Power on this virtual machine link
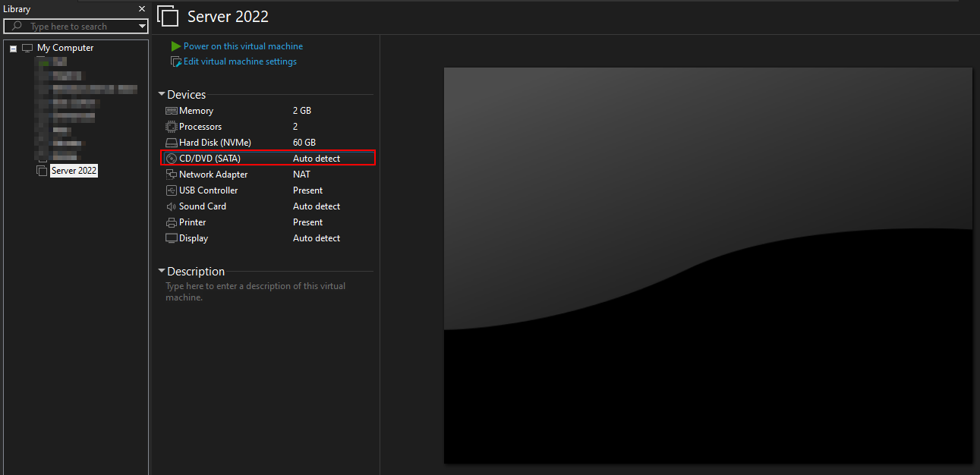Screen dimensions: 980x475 (x=243, y=46)
